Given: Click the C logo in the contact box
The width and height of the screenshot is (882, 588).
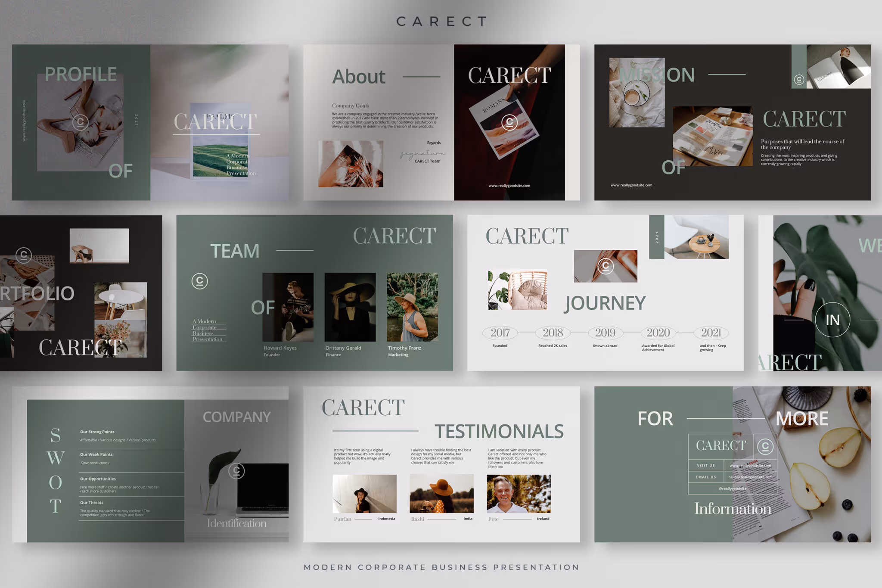Looking at the screenshot, I should point(765,446).
